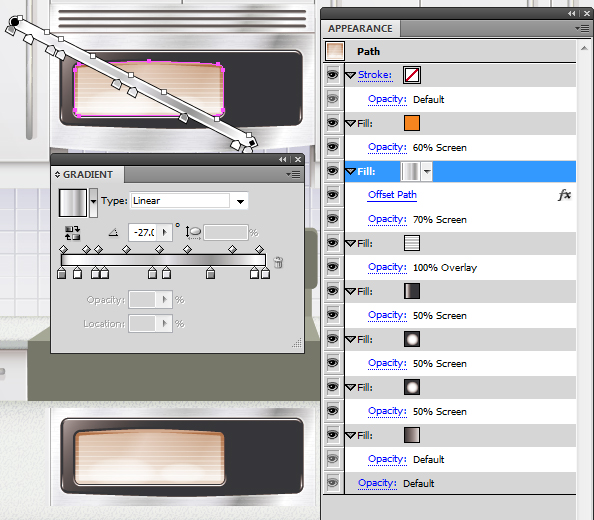
Task: Click the aspect ratio percentage field
Action: 226,232
